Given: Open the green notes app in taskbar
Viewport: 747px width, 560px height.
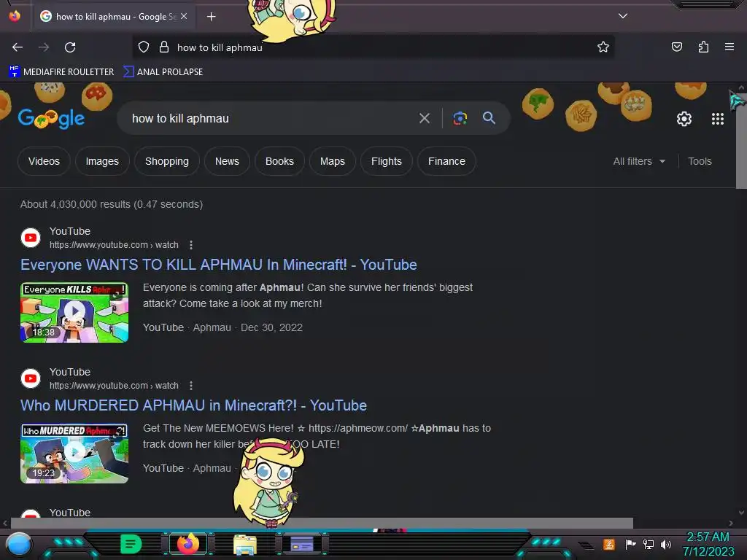Looking at the screenshot, I should (131, 544).
